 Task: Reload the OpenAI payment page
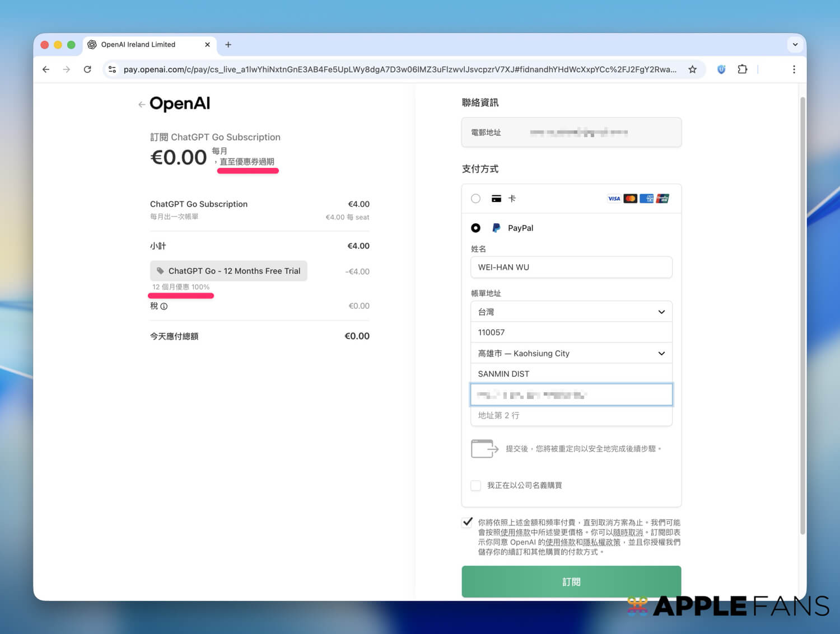coord(87,69)
